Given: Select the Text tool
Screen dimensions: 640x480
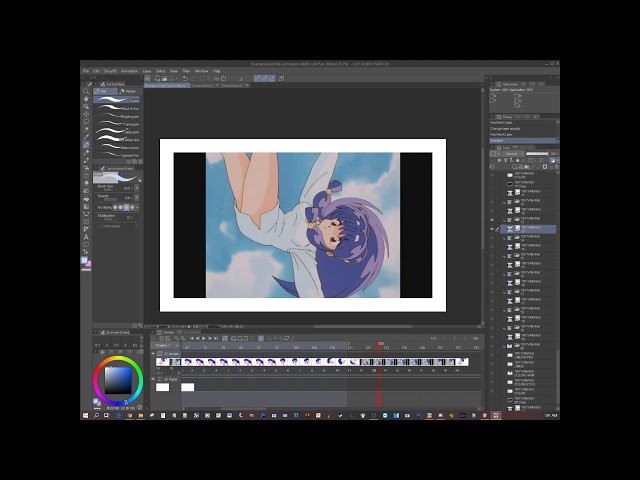Looking at the screenshot, I should [86, 237].
